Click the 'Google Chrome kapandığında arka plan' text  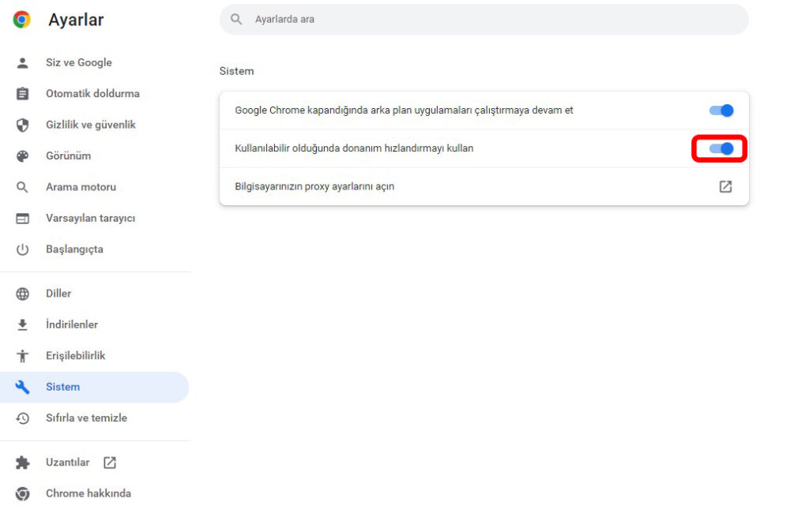coord(404,111)
